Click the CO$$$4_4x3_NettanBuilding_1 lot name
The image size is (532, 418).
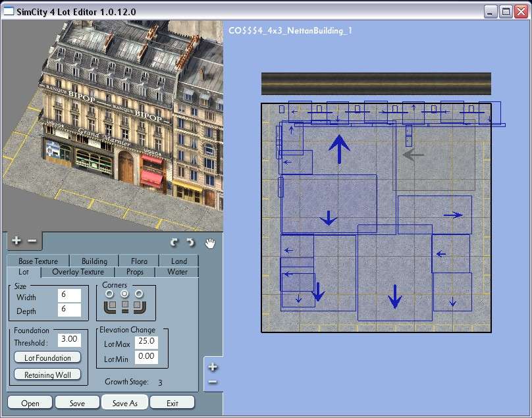290,30
